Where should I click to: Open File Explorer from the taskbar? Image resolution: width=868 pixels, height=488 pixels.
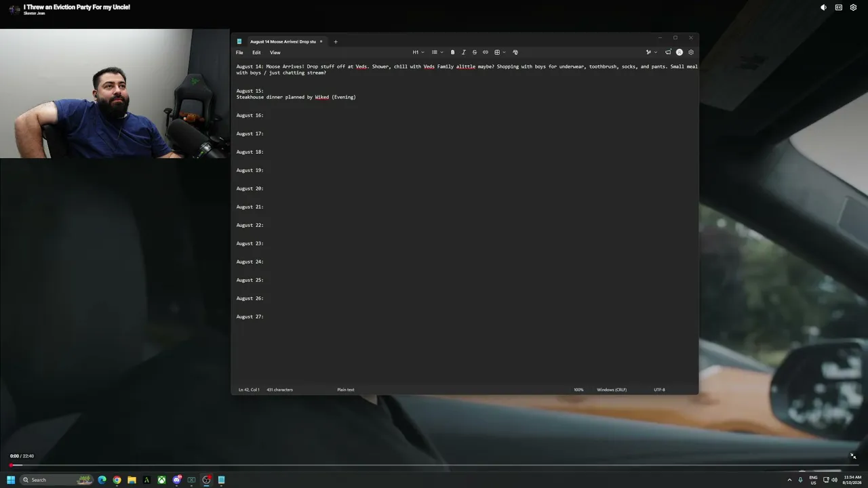[x=132, y=480]
